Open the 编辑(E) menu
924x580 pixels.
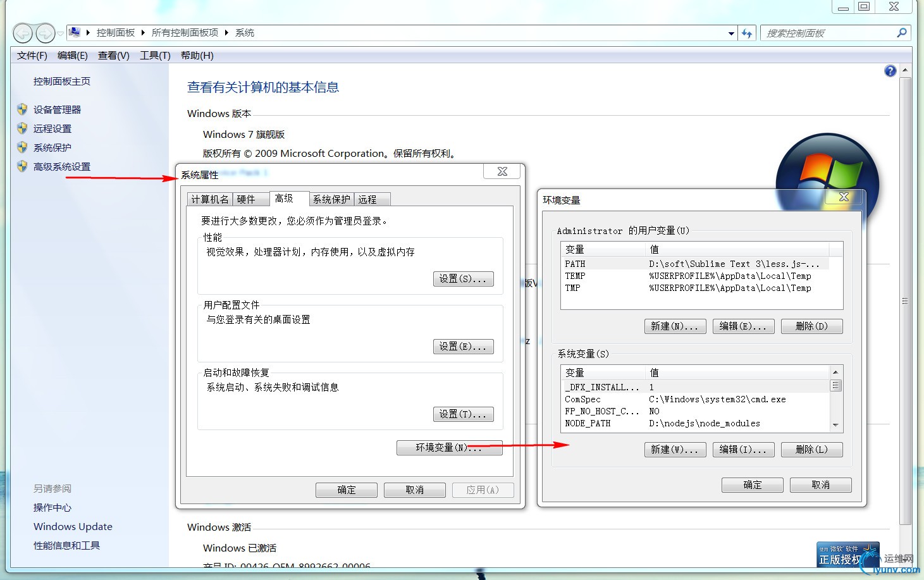coord(73,56)
